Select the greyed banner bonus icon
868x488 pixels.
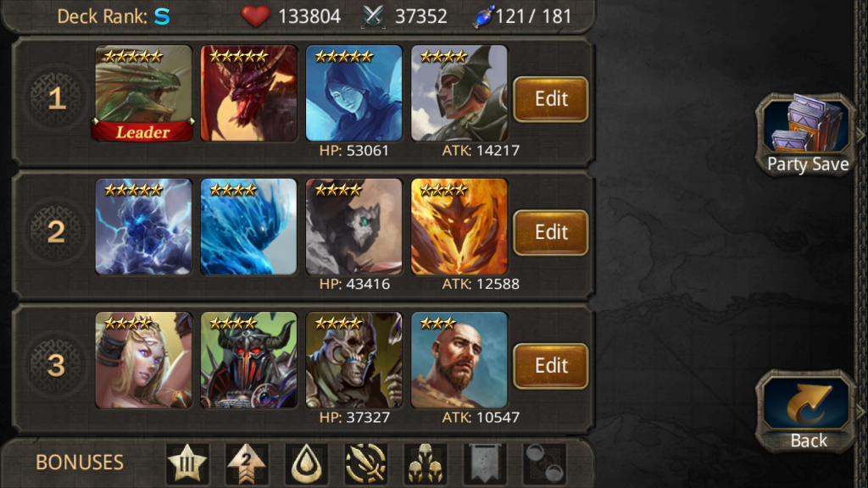click(x=485, y=463)
